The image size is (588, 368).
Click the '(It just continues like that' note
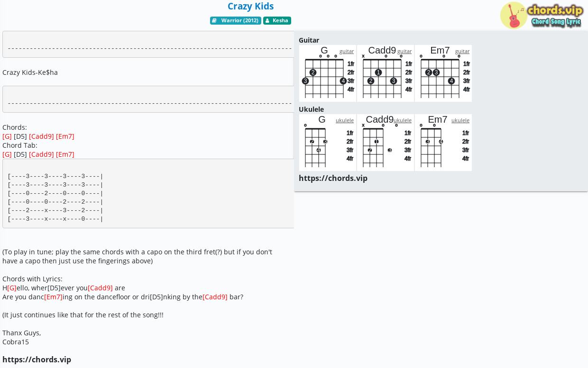pos(83,315)
